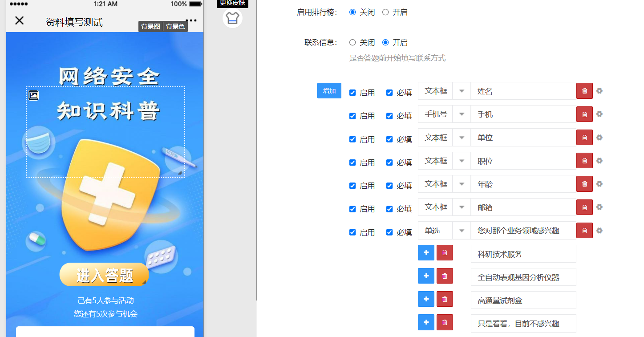Screen dimensions: 644x337
Task: Click the X icon on the preview header
Action: (x=19, y=20)
